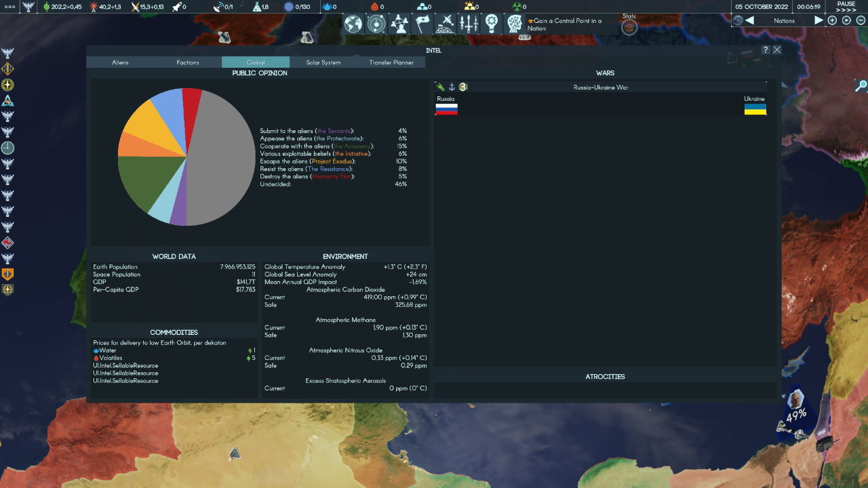This screenshot has height=488, width=868.
Task: Open the Transfer Planner tab
Action: tap(391, 62)
